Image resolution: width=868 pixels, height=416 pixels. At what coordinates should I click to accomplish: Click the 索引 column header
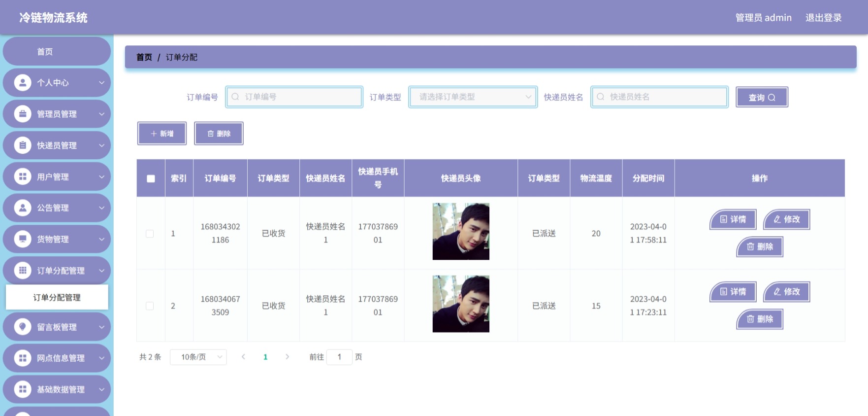point(179,178)
